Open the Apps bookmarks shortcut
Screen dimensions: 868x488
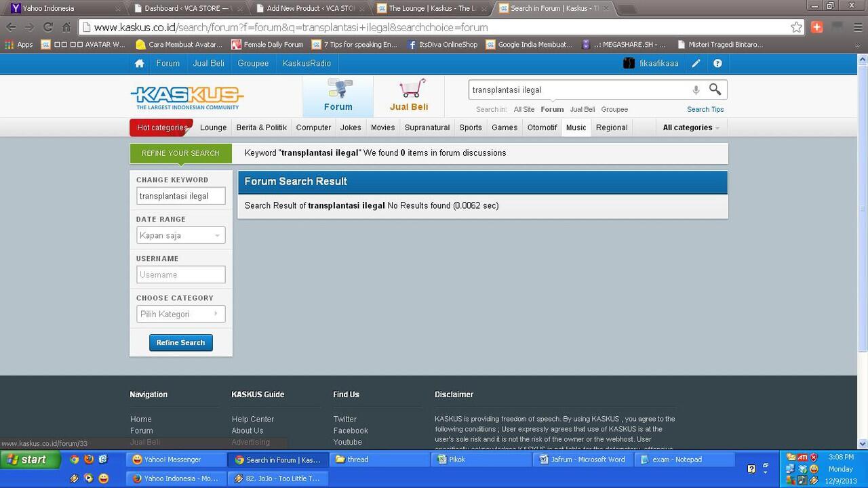click(19, 45)
